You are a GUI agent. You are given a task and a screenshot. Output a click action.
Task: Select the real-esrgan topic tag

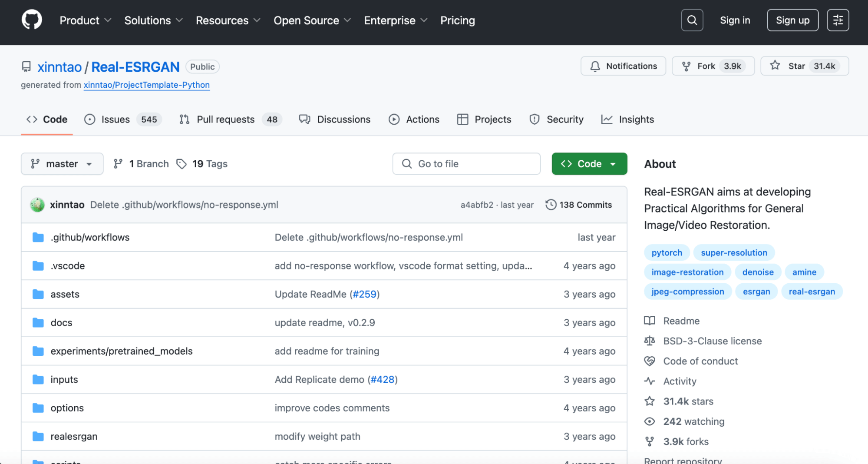click(812, 292)
